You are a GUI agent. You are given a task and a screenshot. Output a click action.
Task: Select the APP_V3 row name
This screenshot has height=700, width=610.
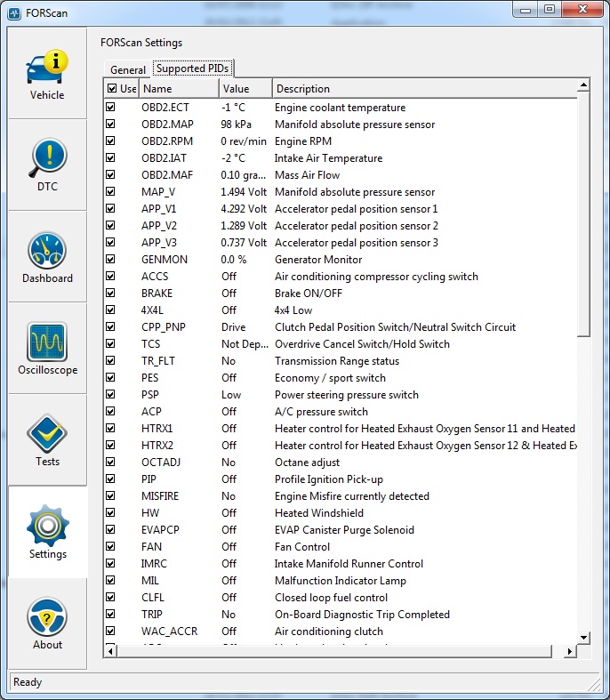click(x=159, y=243)
